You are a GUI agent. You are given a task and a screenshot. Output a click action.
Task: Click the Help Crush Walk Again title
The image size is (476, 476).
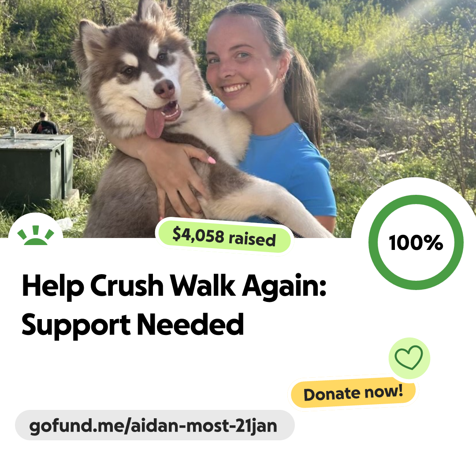(x=174, y=286)
